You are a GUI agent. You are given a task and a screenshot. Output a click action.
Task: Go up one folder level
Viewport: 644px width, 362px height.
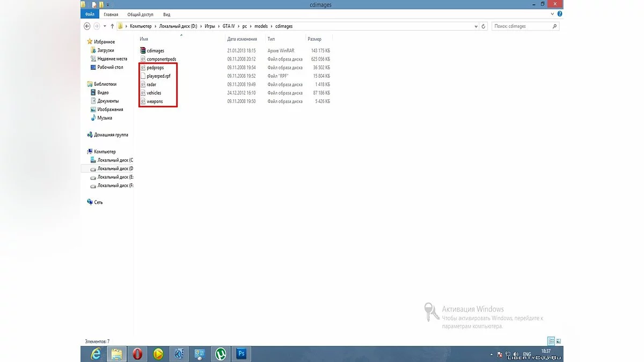click(x=112, y=26)
